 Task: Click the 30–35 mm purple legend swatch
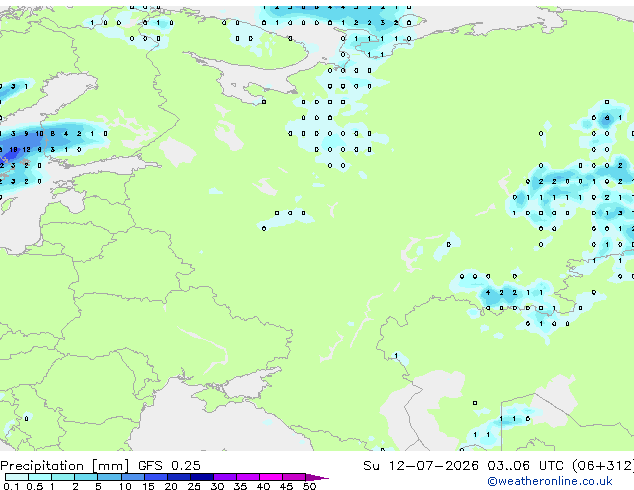pyautogui.click(x=224, y=477)
